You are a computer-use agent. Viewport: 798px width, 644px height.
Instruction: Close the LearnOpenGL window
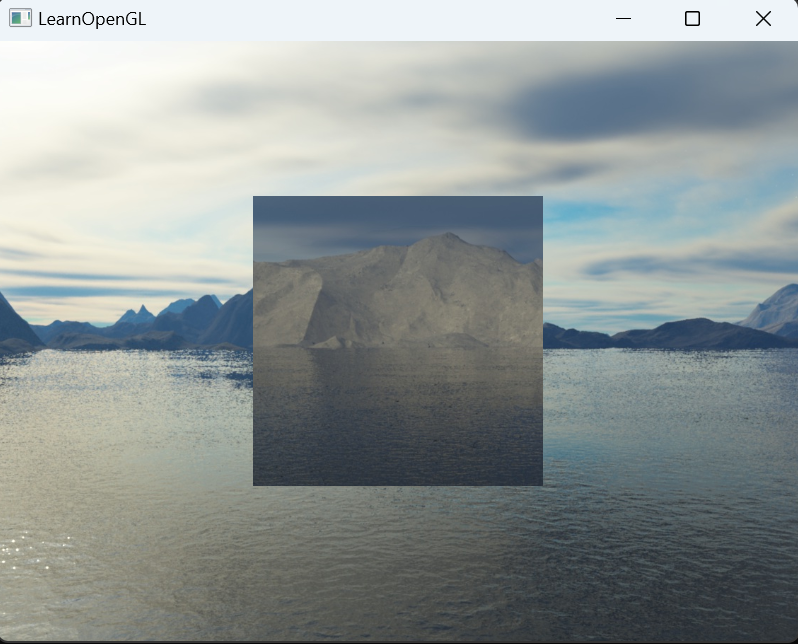tap(763, 19)
